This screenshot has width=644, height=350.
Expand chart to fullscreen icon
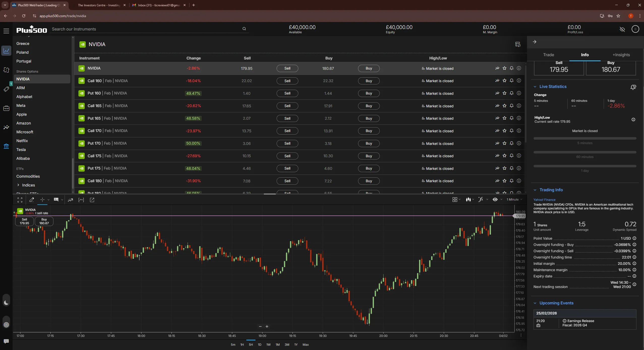tap(20, 200)
